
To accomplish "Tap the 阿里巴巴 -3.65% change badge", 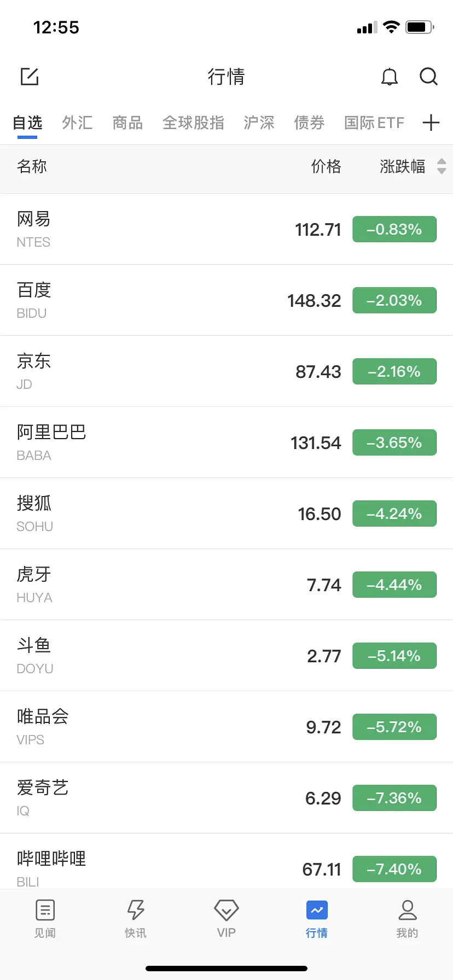I will click(394, 442).
